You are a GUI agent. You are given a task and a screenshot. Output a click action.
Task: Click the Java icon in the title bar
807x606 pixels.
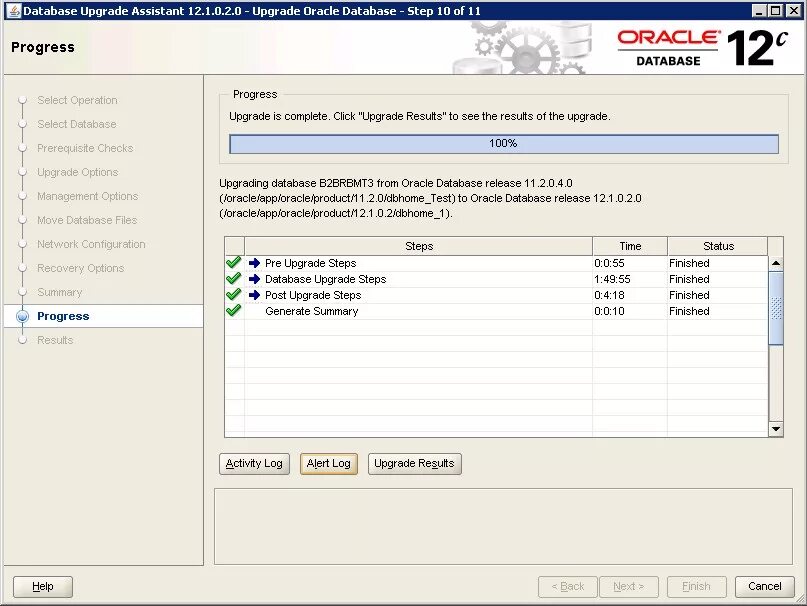[x=14, y=11]
